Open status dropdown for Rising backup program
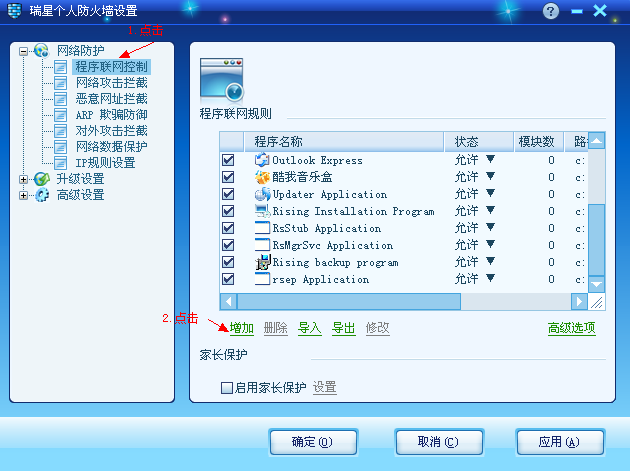The height and width of the screenshot is (471, 630). [490, 261]
